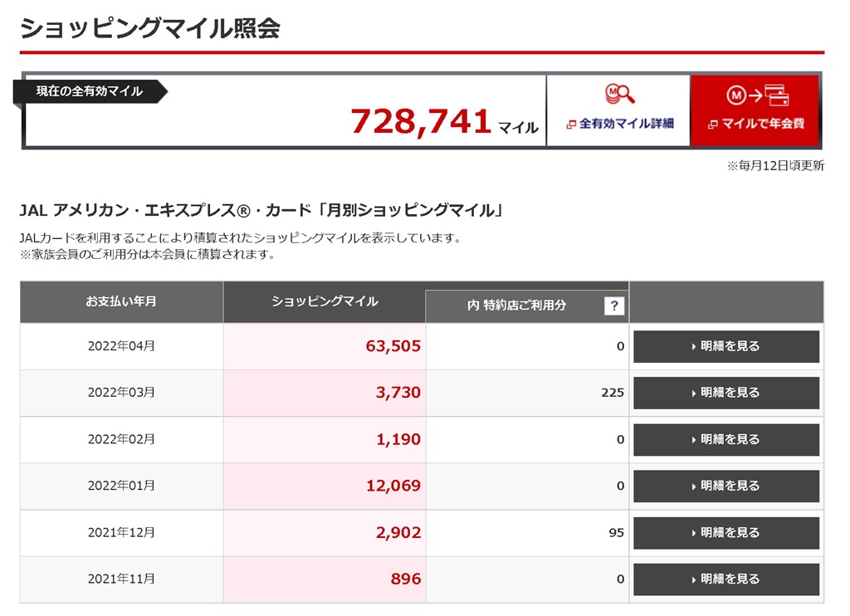The image size is (850, 616).
Task: Click the 3,730 shopping miles value
Action: [398, 393]
